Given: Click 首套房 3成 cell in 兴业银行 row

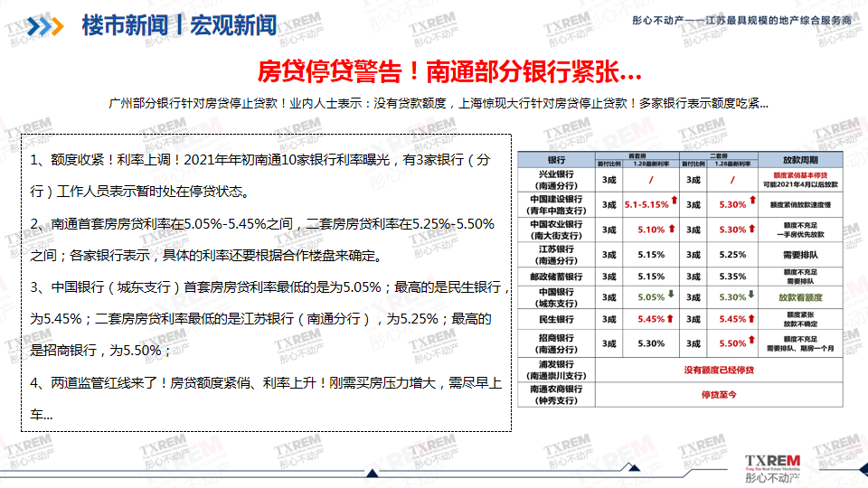Looking at the screenshot, I should point(609,180).
